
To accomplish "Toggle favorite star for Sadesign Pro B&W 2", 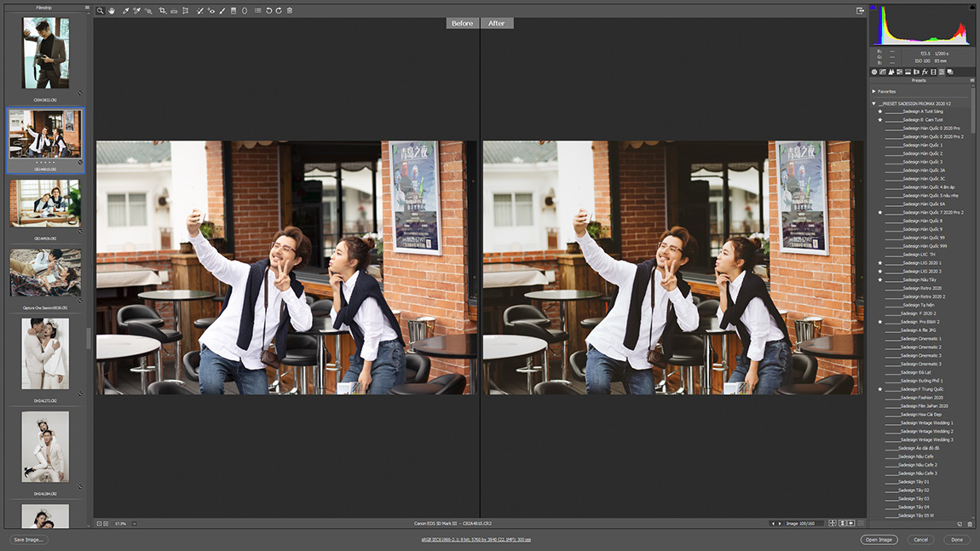I will (x=880, y=322).
